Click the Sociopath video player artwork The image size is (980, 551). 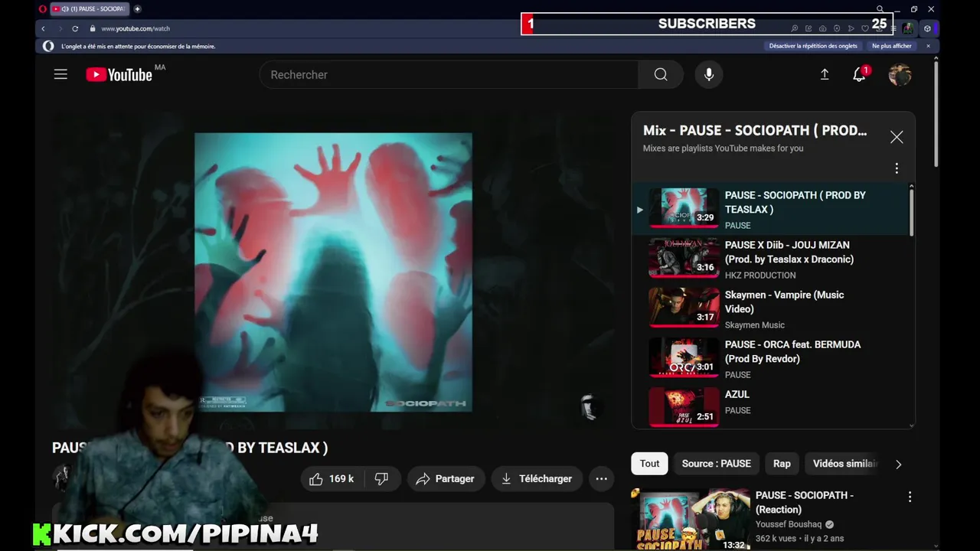click(333, 272)
